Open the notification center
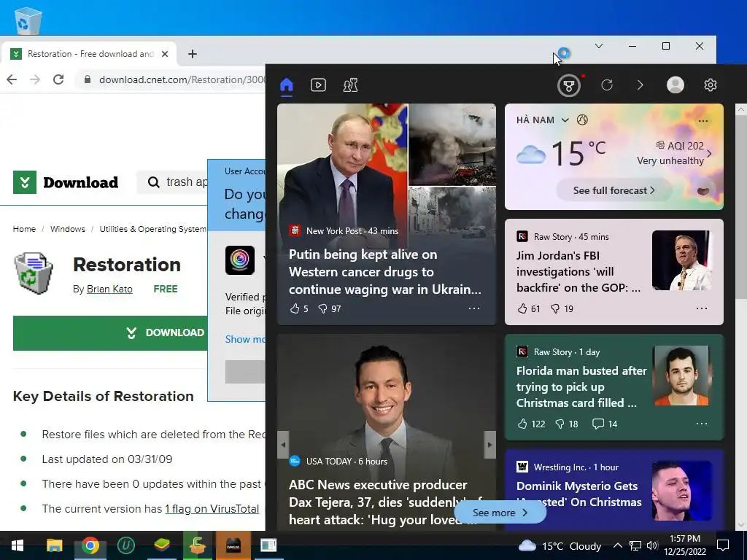 pyautogui.click(x=723, y=545)
